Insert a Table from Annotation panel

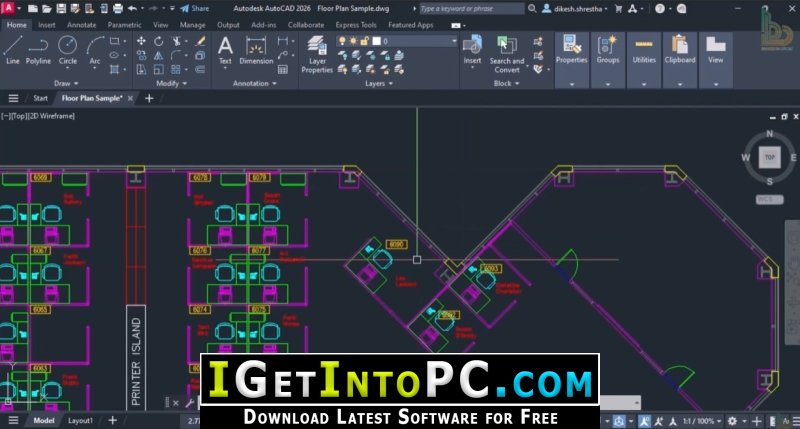[x=283, y=69]
